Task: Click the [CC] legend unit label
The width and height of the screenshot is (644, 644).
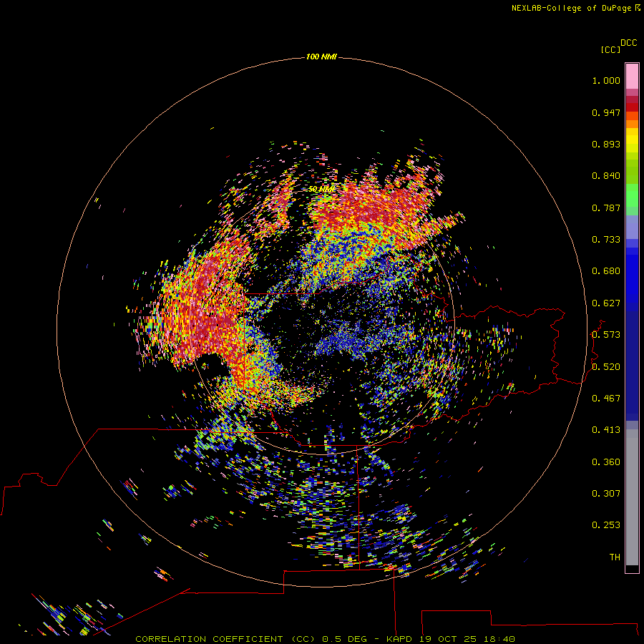Action: tap(610, 49)
